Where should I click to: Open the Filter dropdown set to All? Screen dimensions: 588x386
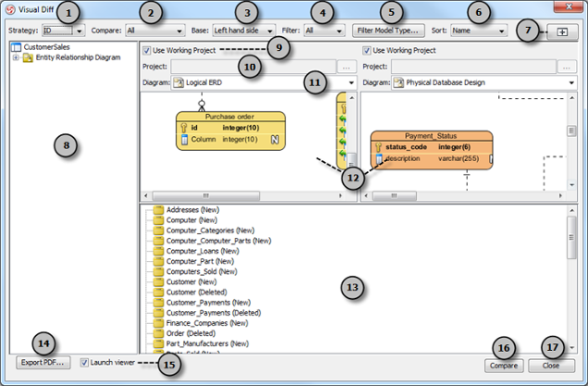[325, 31]
